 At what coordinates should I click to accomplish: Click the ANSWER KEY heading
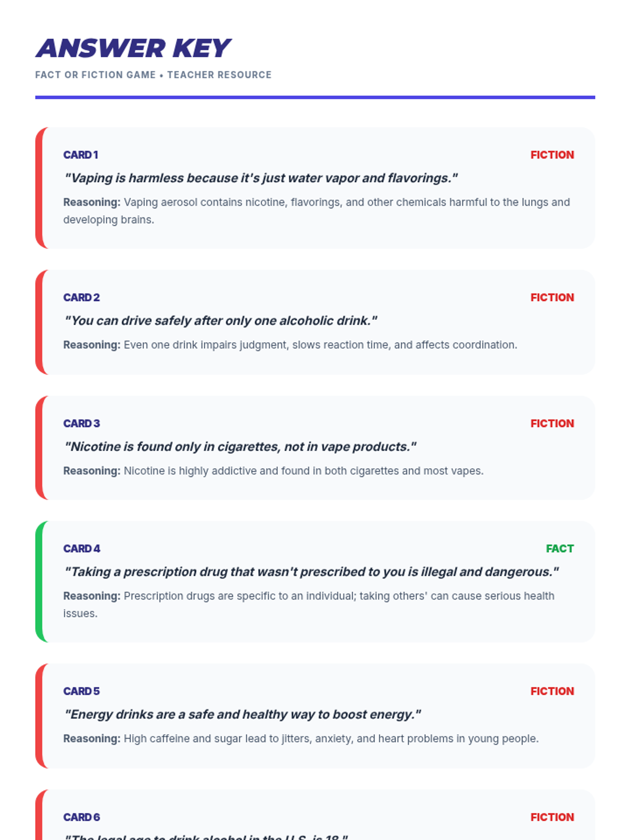[133, 48]
